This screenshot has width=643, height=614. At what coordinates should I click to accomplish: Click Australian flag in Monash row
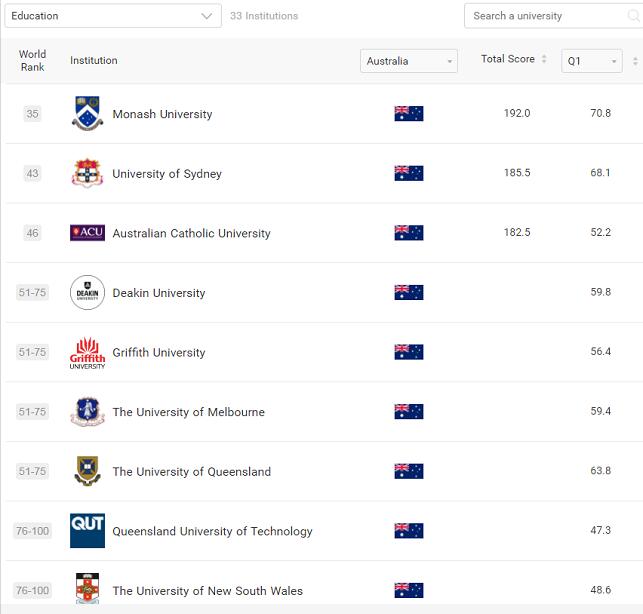pyautogui.click(x=408, y=114)
